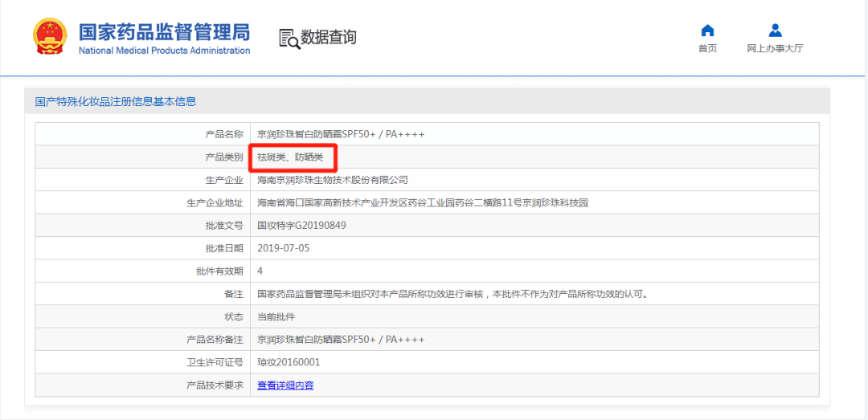Viewport: 868px width, 420px height.
Task: Open the 查看详细内容 link
Action: point(285,385)
